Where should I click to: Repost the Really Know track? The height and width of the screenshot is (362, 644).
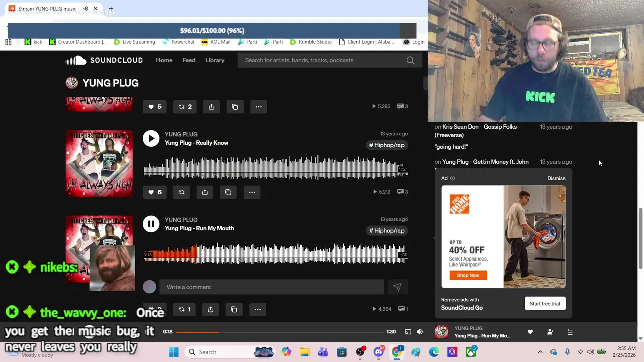pyautogui.click(x=181, y=192)
